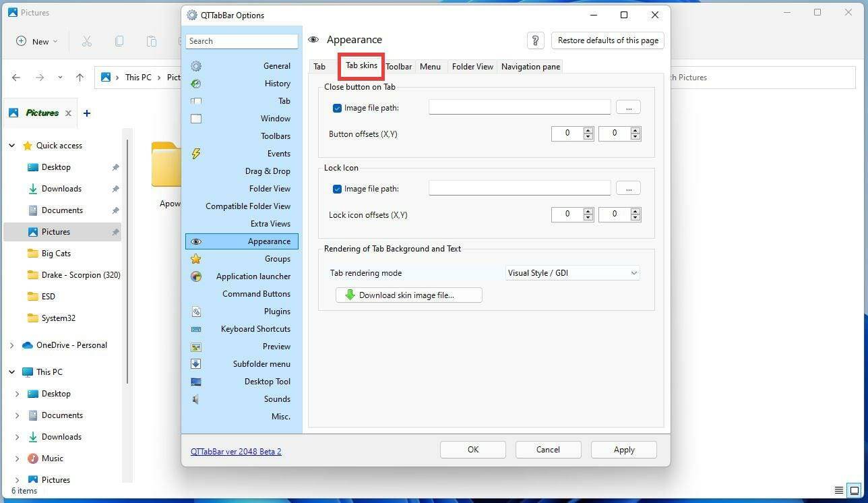Click the Groups star icon
Screen dimensions: 868x503
pyautogui.click(x=196, y=259)
